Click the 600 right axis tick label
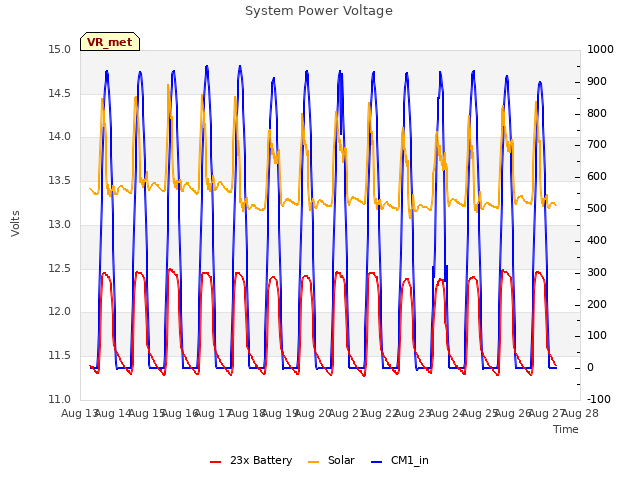This screenshot has height=480, width=640. (597, 176)
